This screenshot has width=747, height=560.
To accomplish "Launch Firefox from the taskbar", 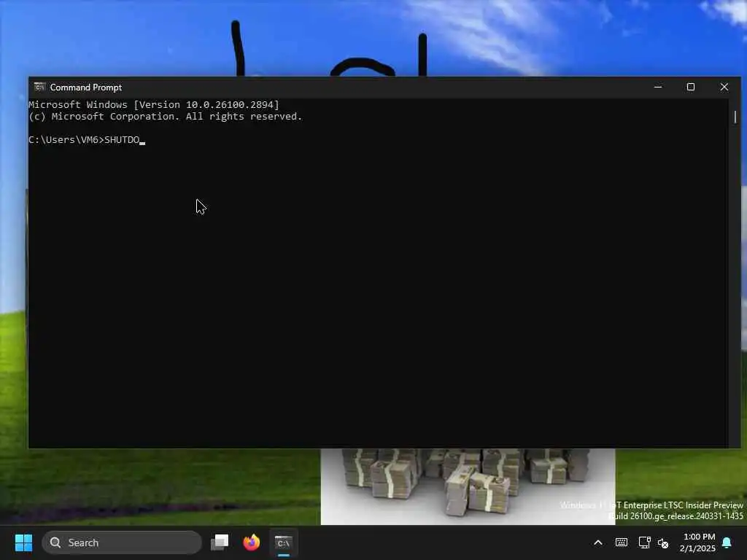I will (252, 542).
